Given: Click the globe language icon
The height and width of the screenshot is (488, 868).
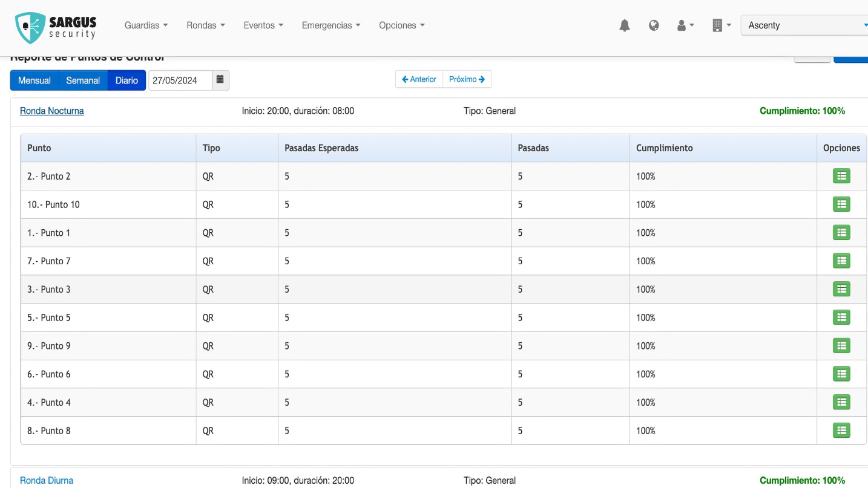Looking at the screenshot, I should (654, 25).
